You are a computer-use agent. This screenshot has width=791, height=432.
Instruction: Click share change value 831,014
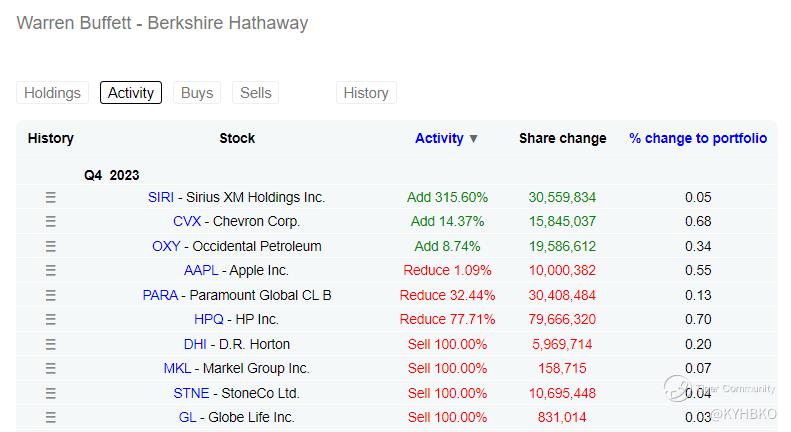(562, 417)
